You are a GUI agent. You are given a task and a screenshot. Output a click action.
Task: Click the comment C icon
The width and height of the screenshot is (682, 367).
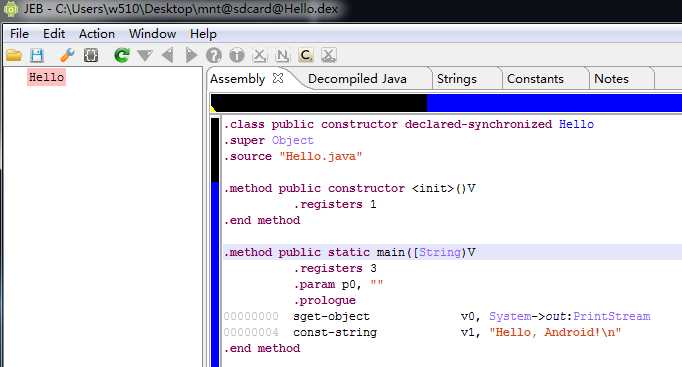[306, 55]
